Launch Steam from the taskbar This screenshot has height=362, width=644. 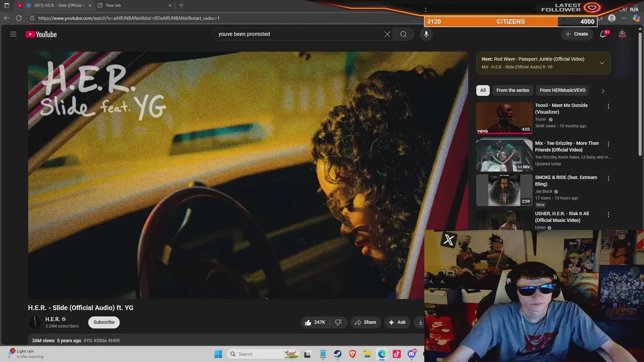pos(338,354)
